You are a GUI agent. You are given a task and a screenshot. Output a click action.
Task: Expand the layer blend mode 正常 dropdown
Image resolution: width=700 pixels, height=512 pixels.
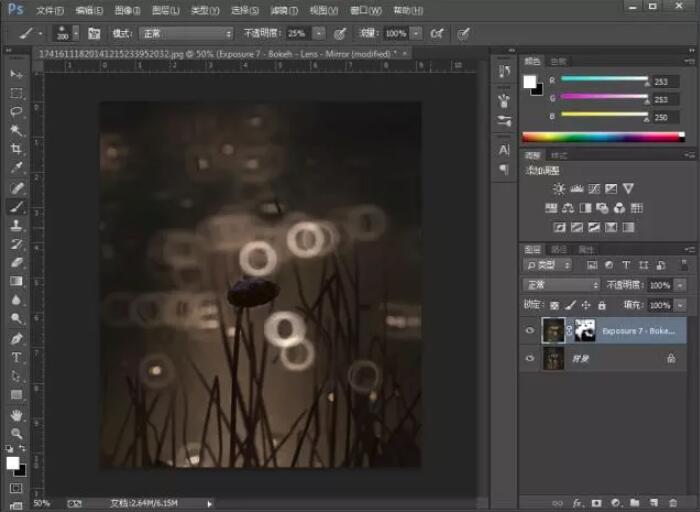[x=562, y=285]
